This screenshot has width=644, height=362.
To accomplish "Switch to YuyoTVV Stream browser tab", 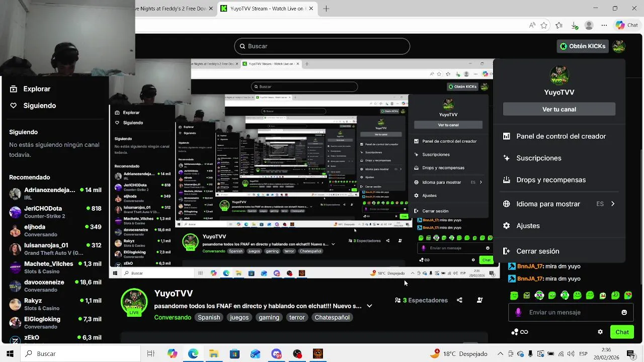I will tap(268, 9).
